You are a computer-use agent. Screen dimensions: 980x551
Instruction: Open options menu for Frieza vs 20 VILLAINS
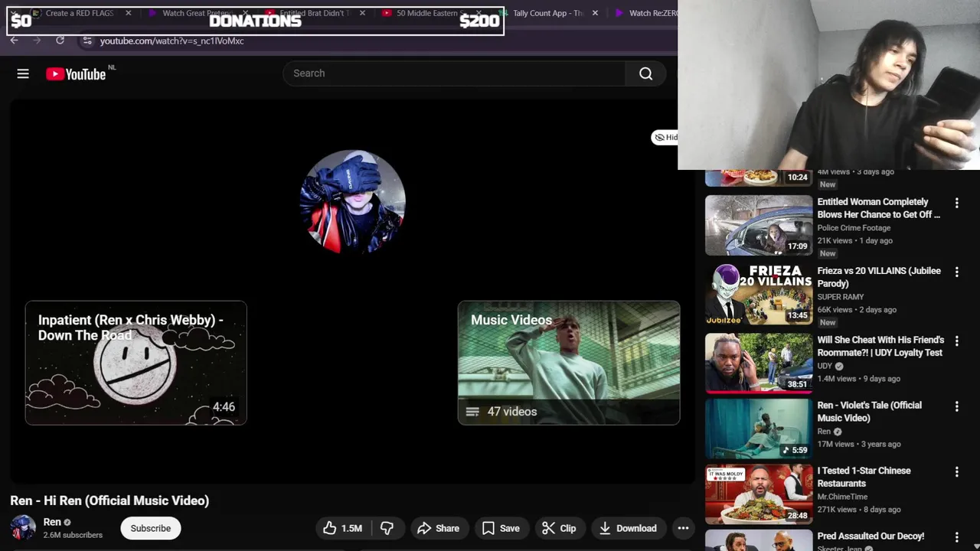(x=956, y=272)
